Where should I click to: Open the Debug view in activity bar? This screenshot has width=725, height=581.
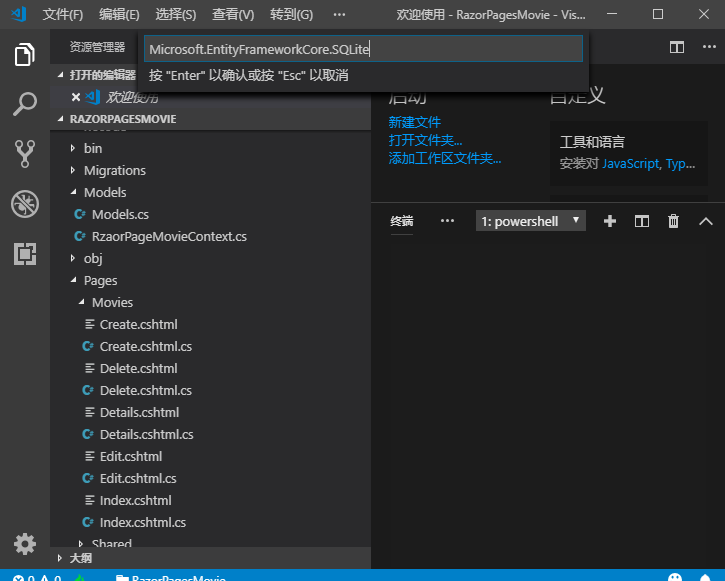[25, 204]
